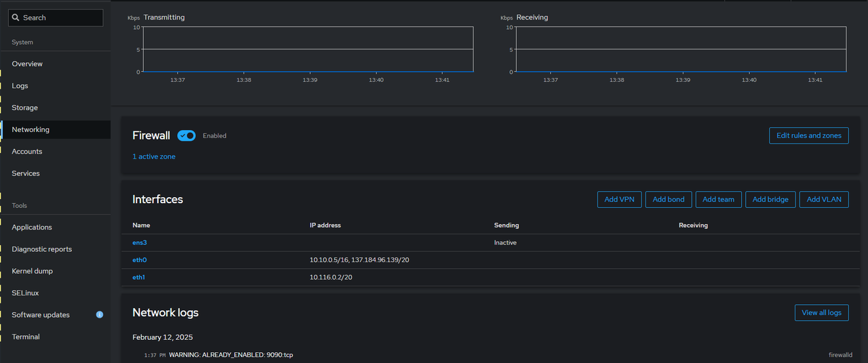Click the 10.116.0.2/20 address cell
Viewport: 868px width, 363px height.
331,278
